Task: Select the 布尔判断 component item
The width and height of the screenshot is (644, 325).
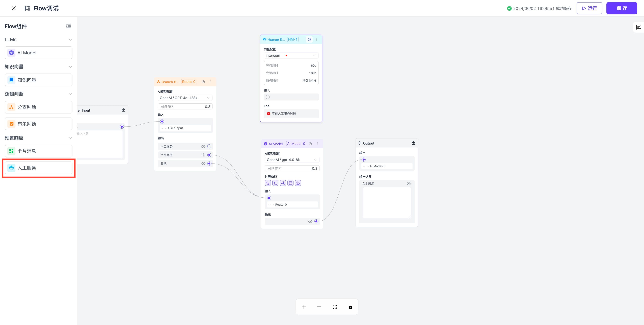Action: pos(39,124)
